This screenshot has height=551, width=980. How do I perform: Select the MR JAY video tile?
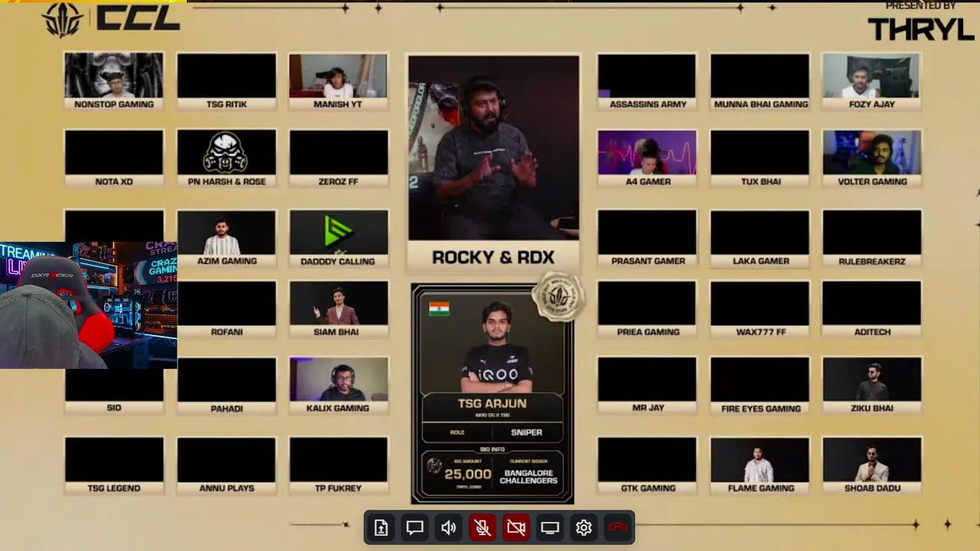(x=648, y=386)
